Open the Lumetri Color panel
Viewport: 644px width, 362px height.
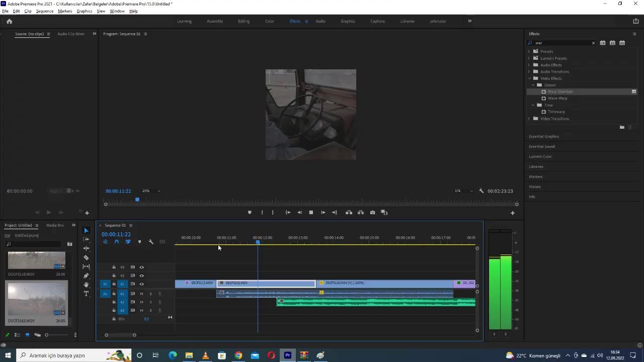coord(540,156)
